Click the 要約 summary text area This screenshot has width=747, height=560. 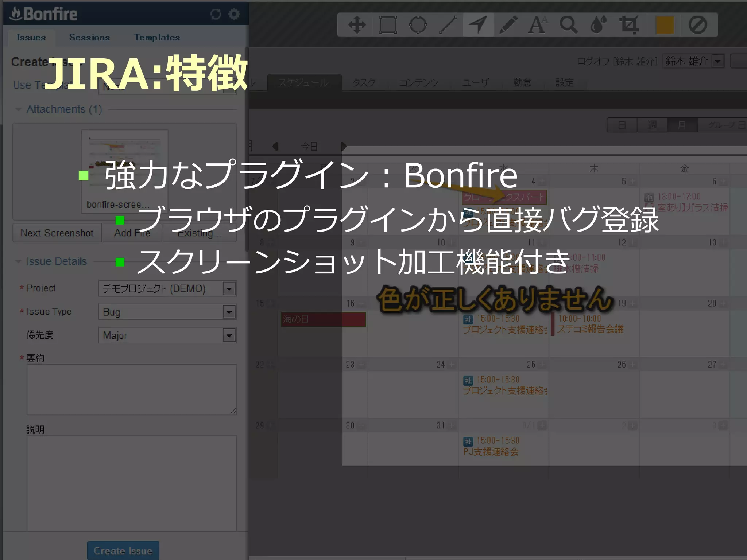(x=132, y=389)
